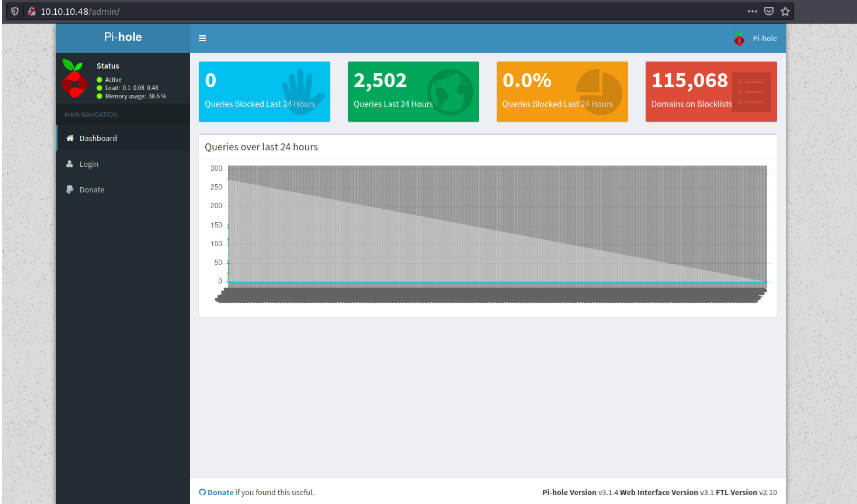This screenshot has width=857, height=504.
Task: Click the browser address bar URL
Action: click(x=80, y=11)
